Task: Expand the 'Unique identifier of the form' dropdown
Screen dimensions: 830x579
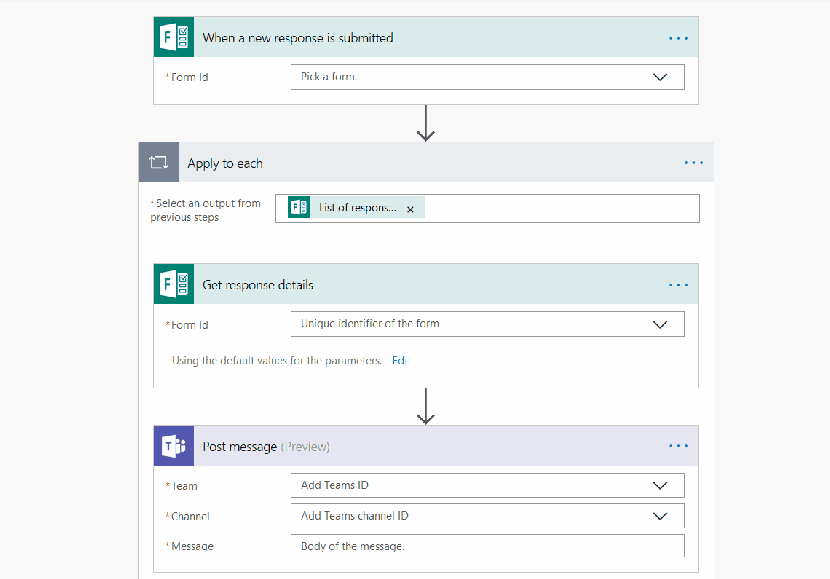Action: 660,324
